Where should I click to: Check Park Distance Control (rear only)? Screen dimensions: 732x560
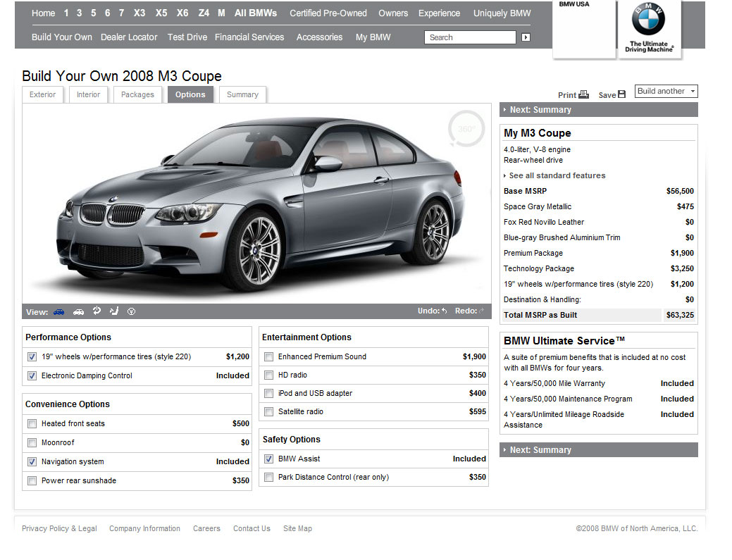coord(268,477)
